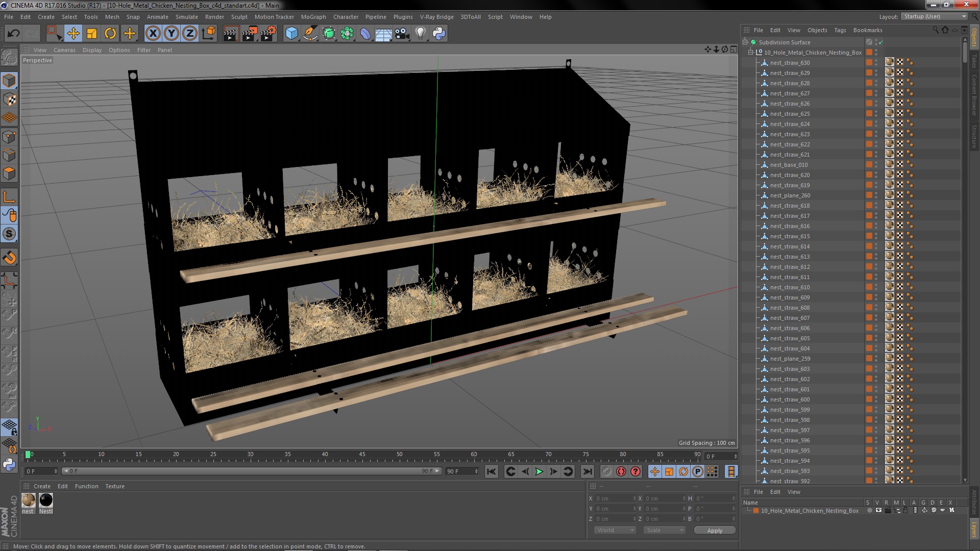Select the Move tool in toolbar

tap(73, 34)
